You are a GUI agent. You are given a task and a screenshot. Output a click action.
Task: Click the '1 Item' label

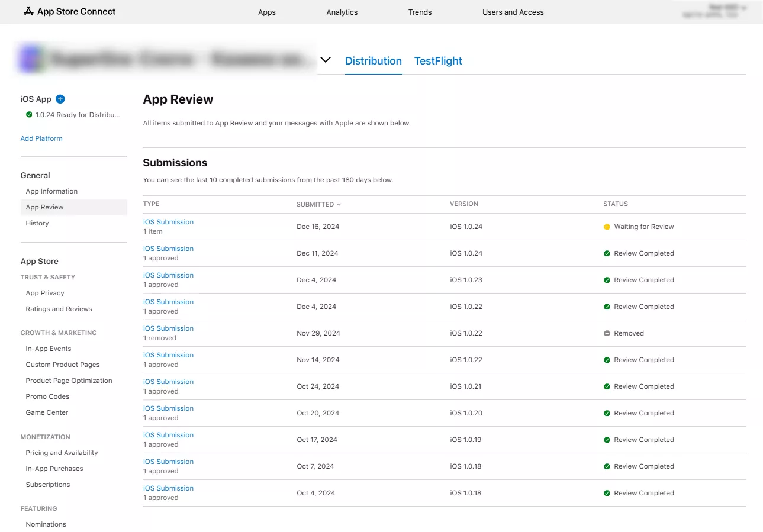[153, 231]
